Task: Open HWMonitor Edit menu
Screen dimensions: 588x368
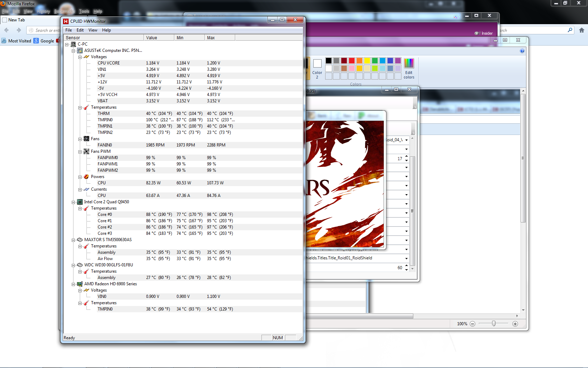Action: (x=80, y=30)
